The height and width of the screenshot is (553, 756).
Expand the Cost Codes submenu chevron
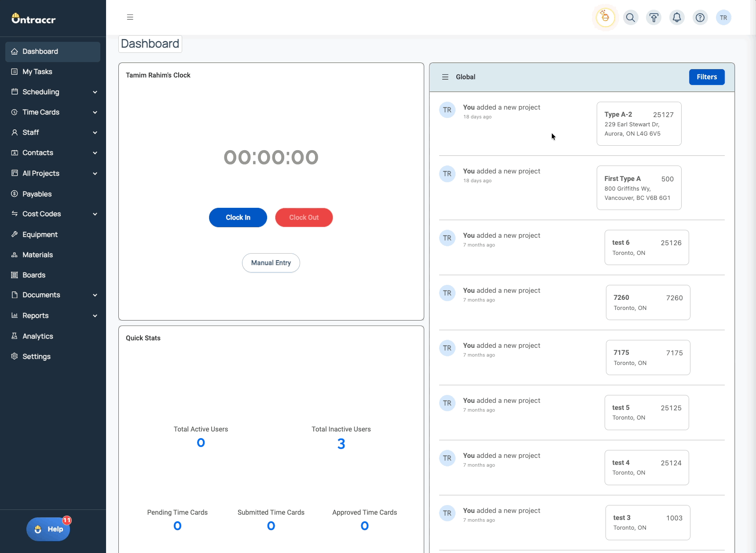click(x=95, y=214)
